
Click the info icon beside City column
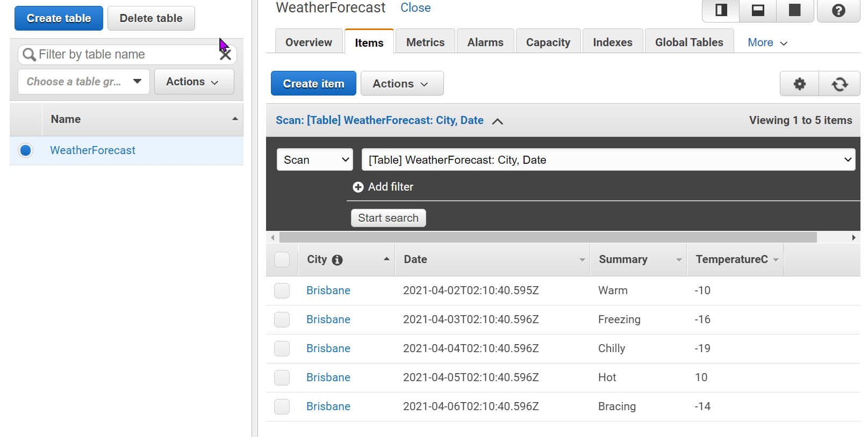(337, 260)
